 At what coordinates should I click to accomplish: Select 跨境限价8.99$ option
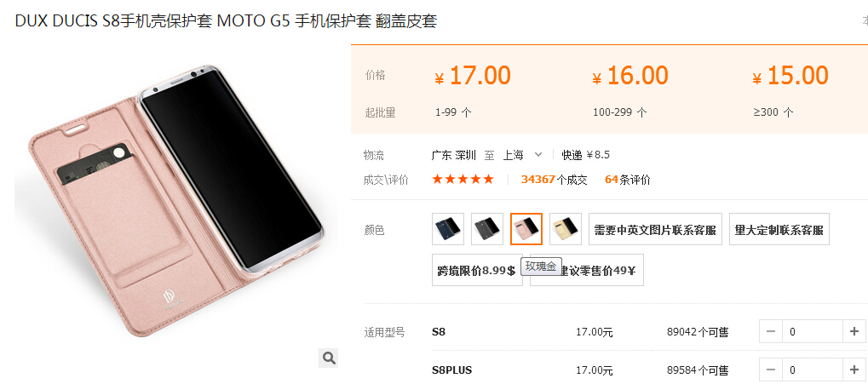coord(477,270)
